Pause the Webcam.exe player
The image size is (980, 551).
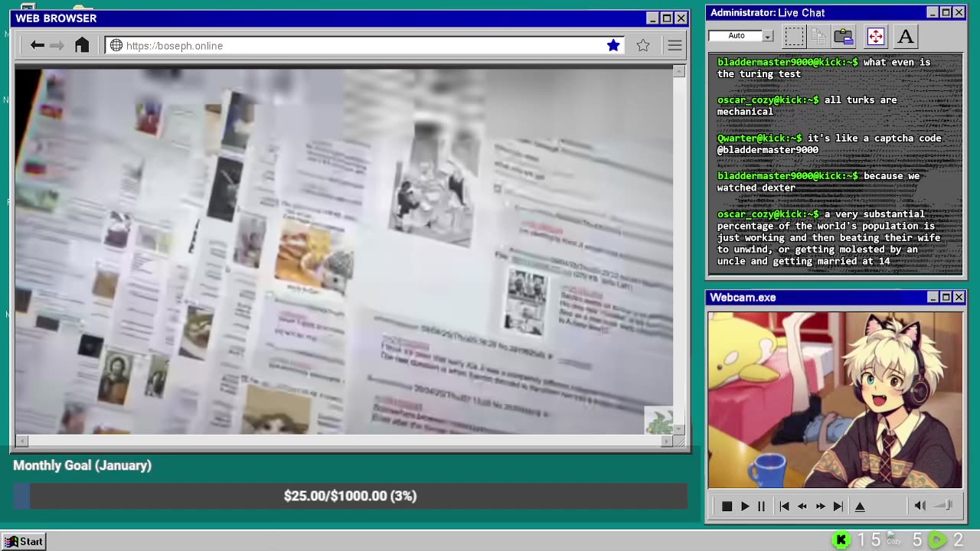761,506
